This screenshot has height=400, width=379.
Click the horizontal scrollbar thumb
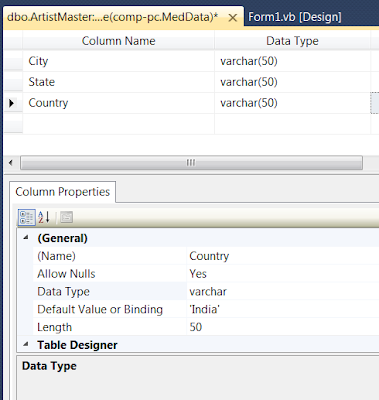pos(191,163)
